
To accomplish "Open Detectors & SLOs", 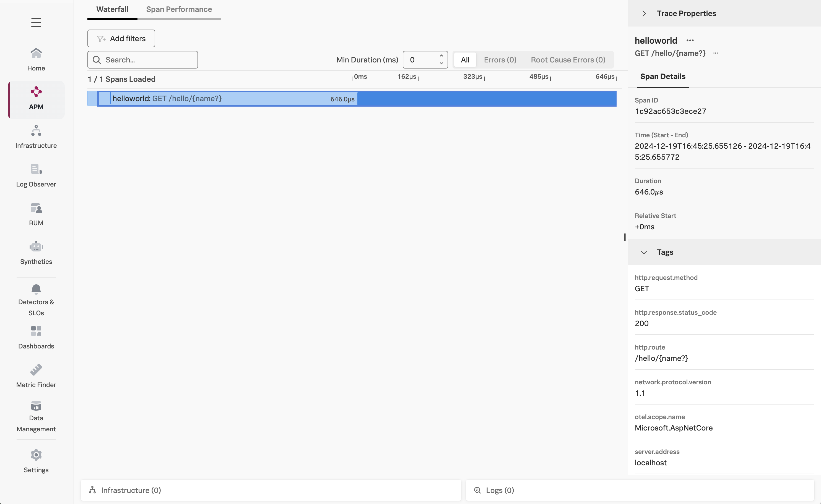I will point(36,299).
